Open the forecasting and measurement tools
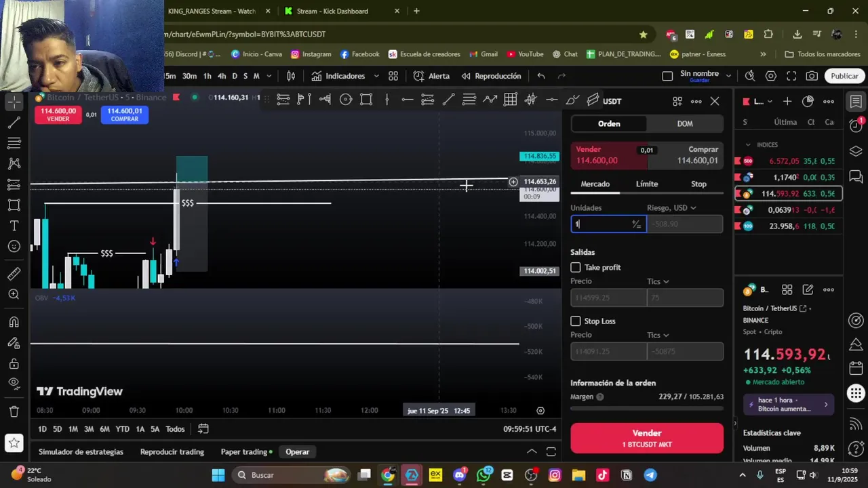This screenshot has height=488, width=868. click(14, 184)
